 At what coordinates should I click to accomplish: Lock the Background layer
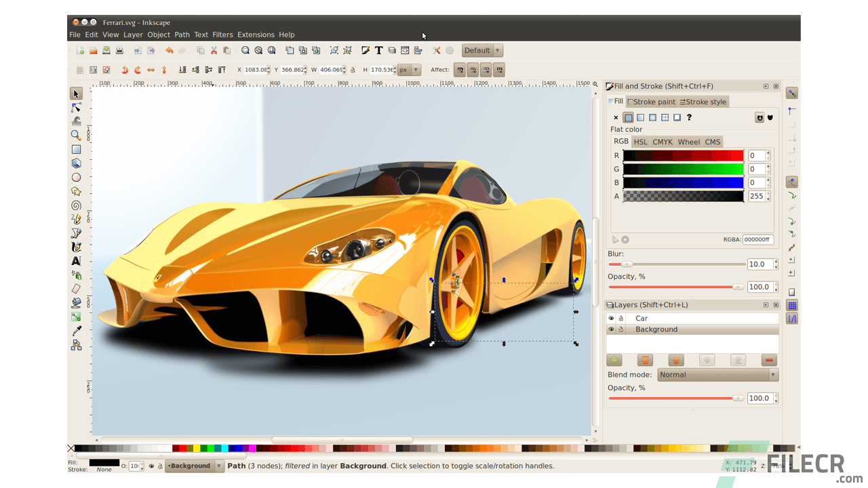click(x=620, y=329)
